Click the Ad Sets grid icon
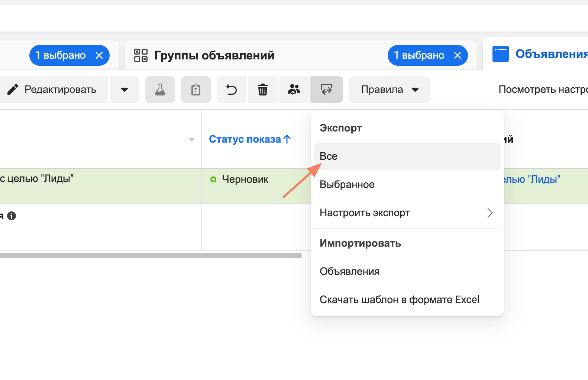The height and width of the screenshot is (380, 588). (141, 55)
